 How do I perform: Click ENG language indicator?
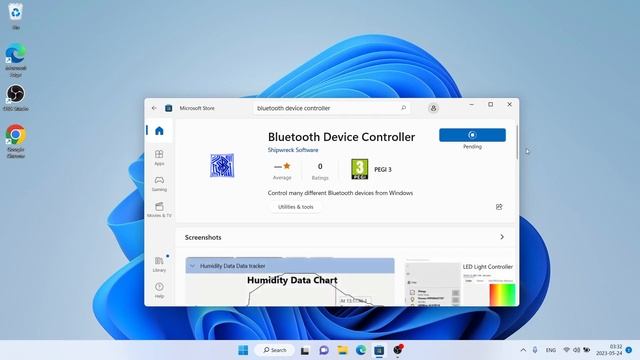(551, 350)
